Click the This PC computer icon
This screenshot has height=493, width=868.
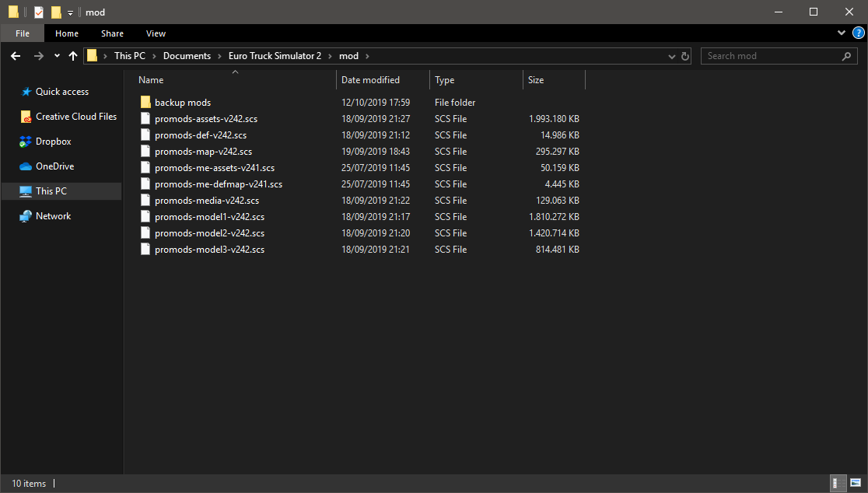26,191
